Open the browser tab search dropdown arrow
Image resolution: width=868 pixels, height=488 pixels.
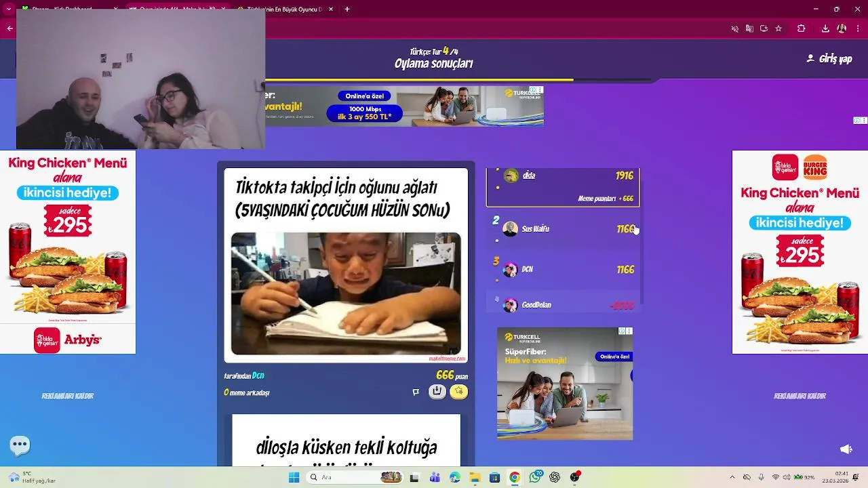[x=9, y=9]
